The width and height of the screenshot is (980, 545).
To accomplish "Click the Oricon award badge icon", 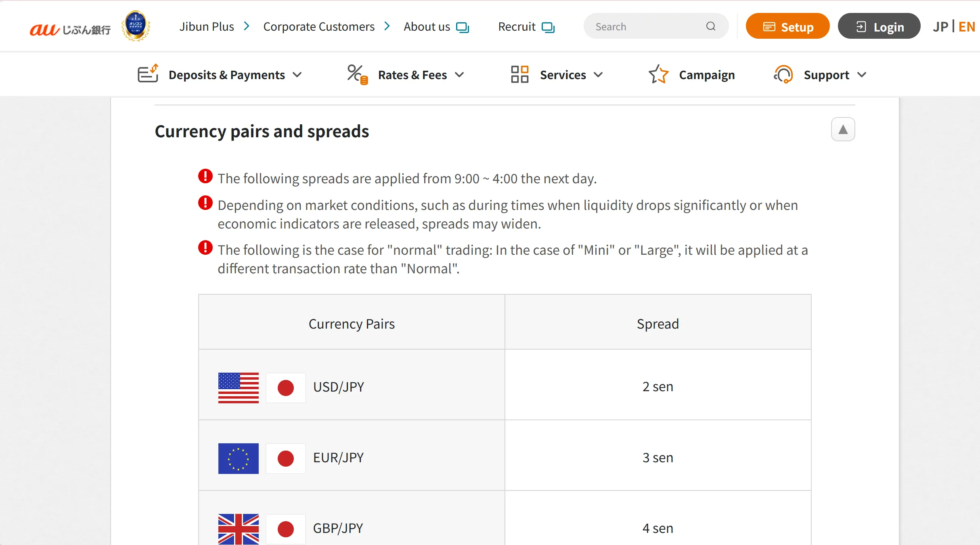I will pos(136,26).
